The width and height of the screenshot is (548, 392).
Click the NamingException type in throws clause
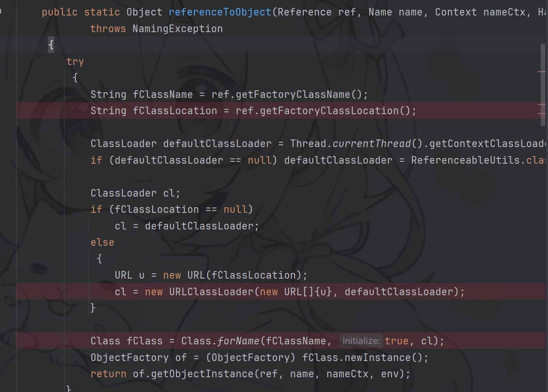(177, 29)
